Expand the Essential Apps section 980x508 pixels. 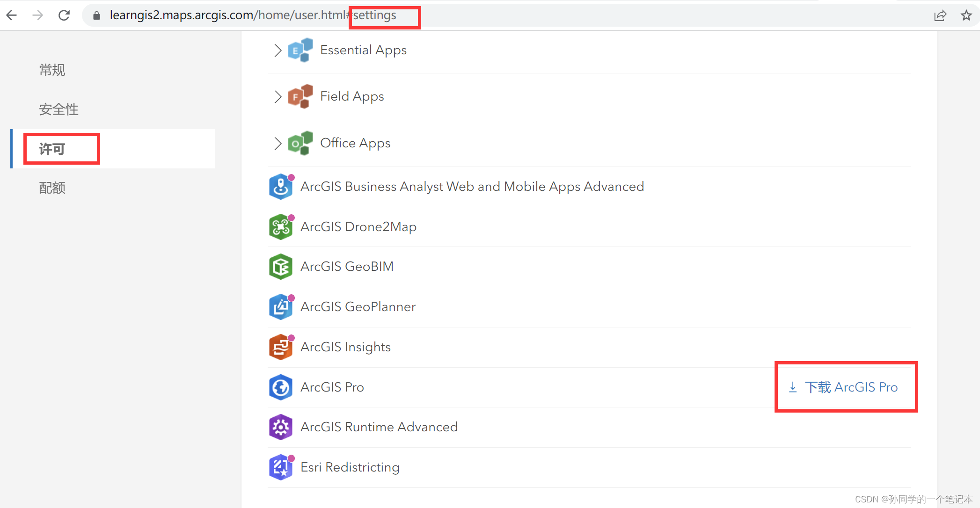click(x=278, y=49)
